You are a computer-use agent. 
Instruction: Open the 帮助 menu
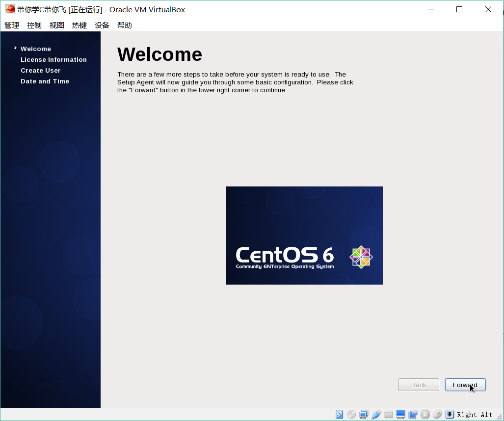coord(125,26)
